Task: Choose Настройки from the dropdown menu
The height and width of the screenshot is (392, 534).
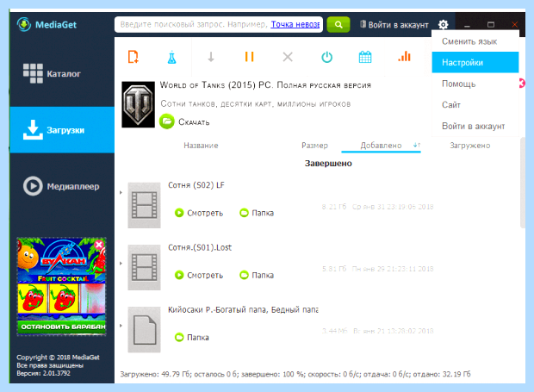Action: click(x=475, y=62)
